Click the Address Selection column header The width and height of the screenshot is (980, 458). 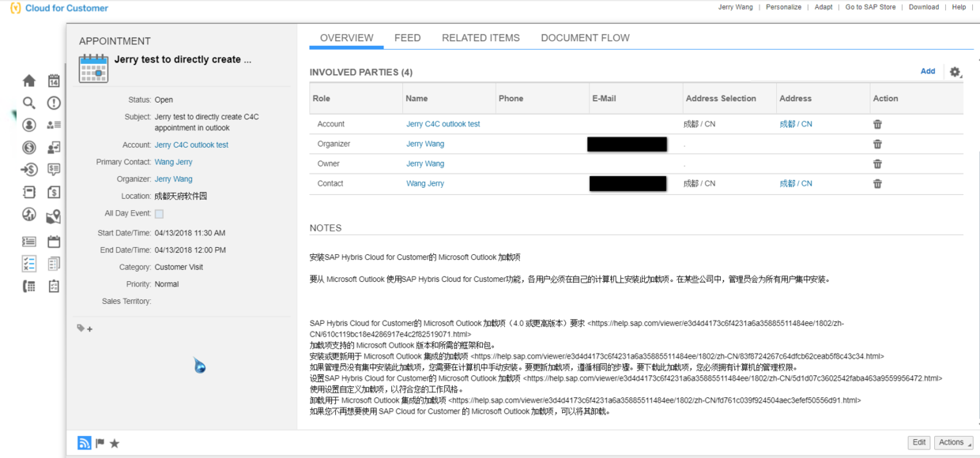tap(729, 99)
